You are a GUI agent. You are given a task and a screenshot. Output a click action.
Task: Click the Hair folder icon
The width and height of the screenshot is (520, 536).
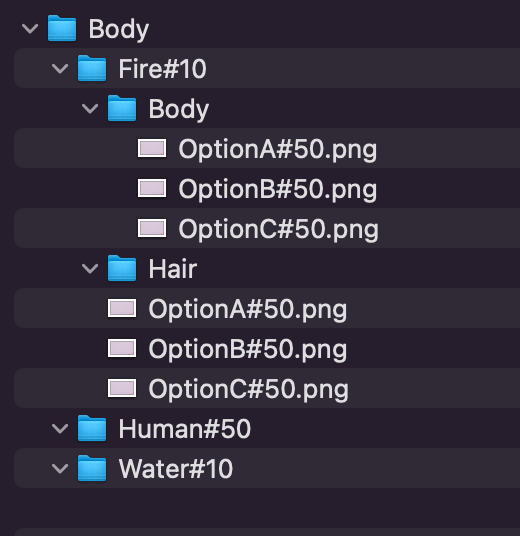coord(122,268)
